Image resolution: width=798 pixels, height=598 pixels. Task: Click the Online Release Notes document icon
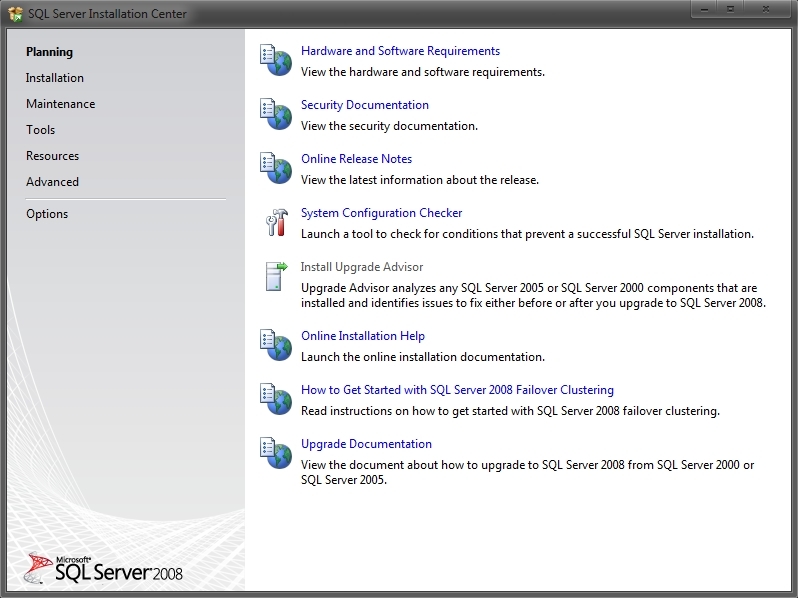tap(276, 168)
